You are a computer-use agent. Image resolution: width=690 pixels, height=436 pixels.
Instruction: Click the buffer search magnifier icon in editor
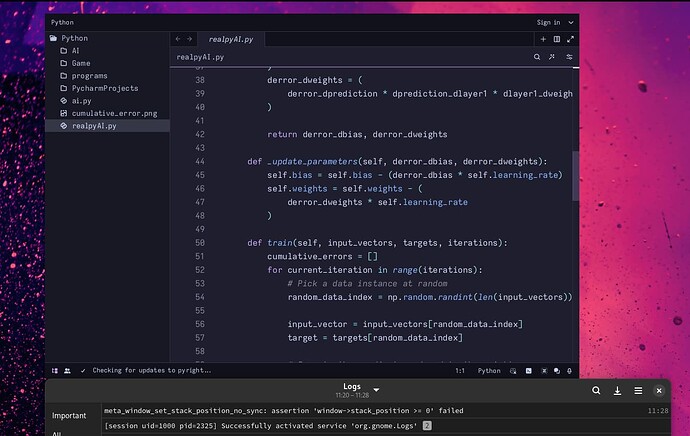point(537,58)
